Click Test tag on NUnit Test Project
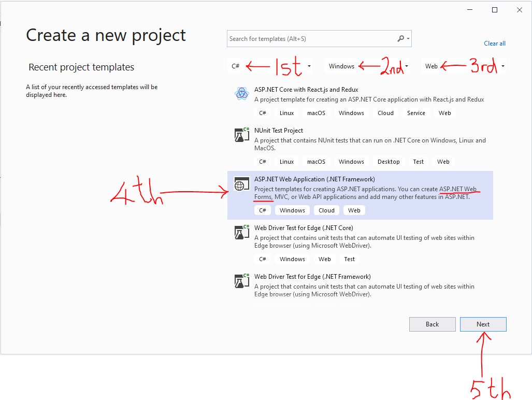 pyautogui.click(x=419, y=162)
